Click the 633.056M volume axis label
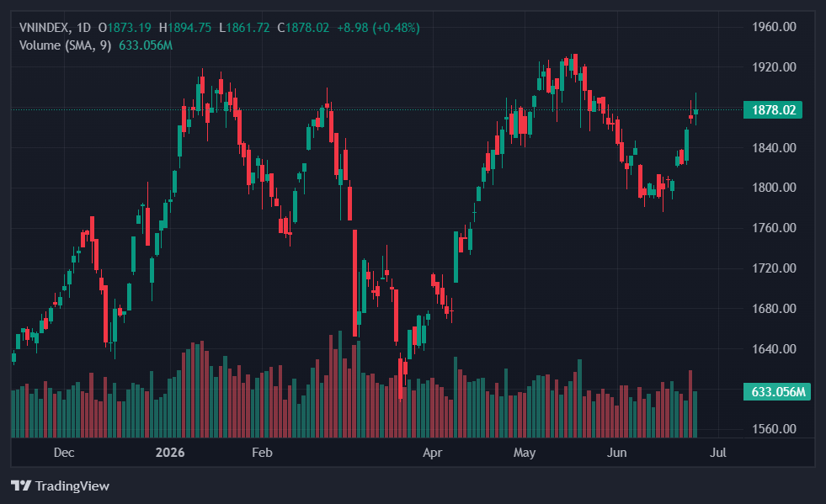This screenshot has width=826, height=504. pyautogui.click(x=777, y=392)
